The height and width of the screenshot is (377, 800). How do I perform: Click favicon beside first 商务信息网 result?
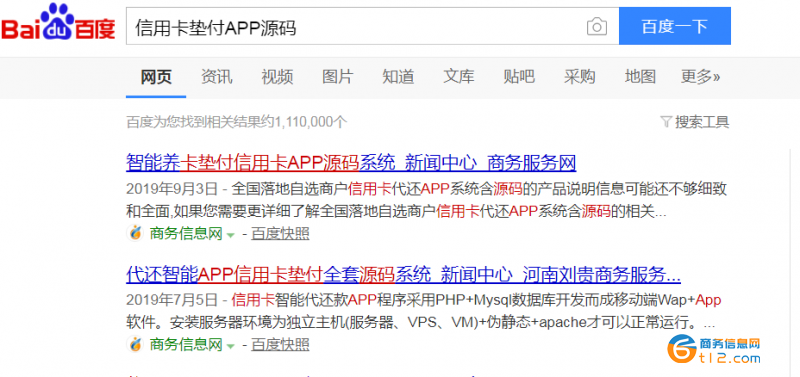135,234
